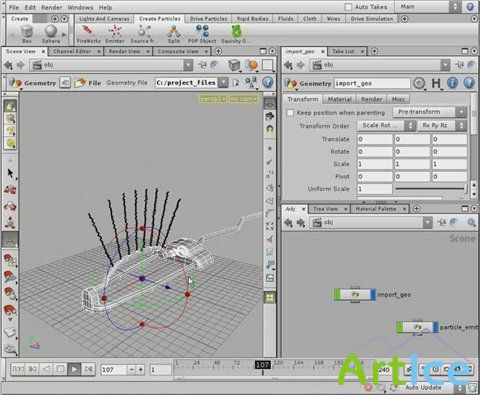Stop playback button
The image size is (480, 395).
(60, 369)
